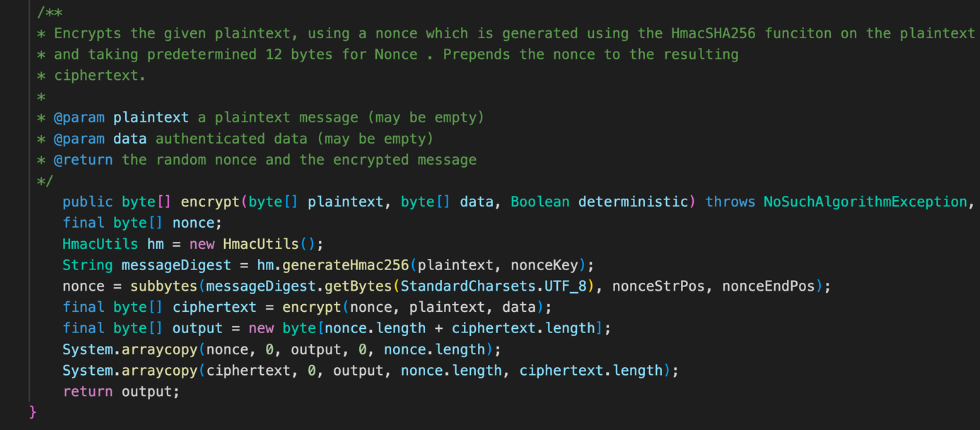Click the @return Javadoc tag
Image resolution: width=980 pixels, height=430 pixels.
click(x=83, y=159)
